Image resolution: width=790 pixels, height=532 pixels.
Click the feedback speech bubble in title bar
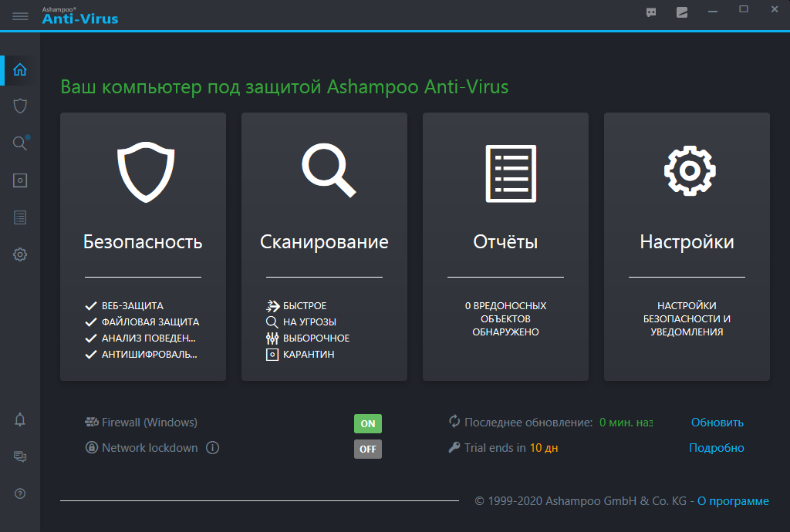(x=651, y=12)
